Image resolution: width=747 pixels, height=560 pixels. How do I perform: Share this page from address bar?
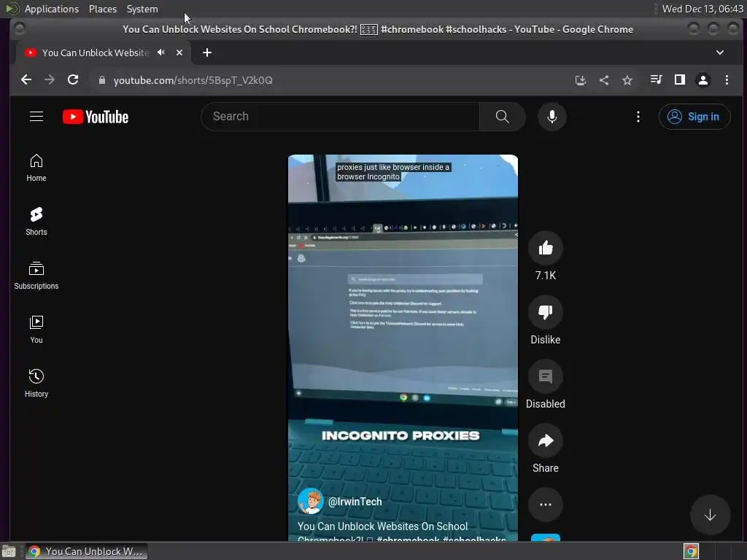click(x=603, y=80)
